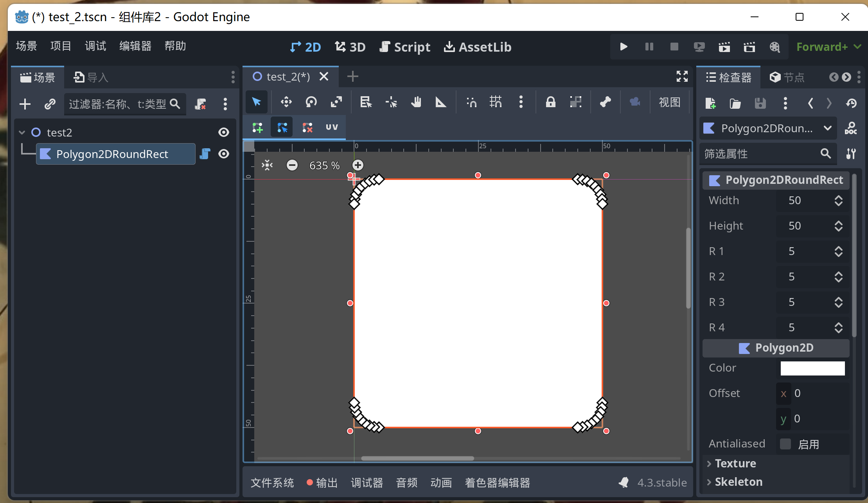Viewport: 868px width, 503px height.
Task: Click the Width value stepper arrows
Action: tap(838, 201)
